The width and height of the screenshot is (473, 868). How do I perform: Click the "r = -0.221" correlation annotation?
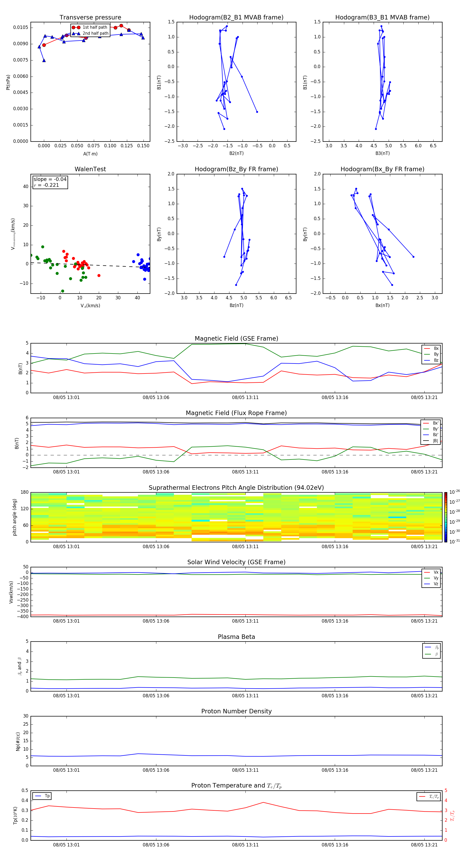tap(47, 185)
